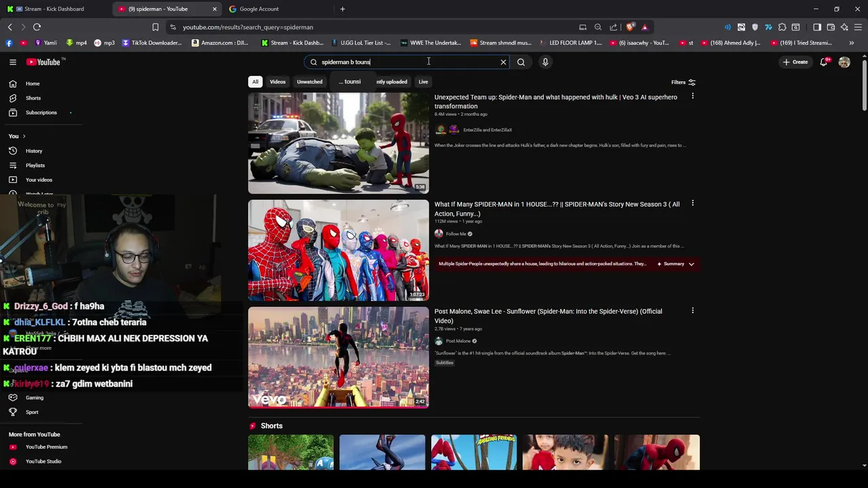Screen dimensions: 868x488
Task: Expand the AI Summary dropdown
Action: click(675, 264)
